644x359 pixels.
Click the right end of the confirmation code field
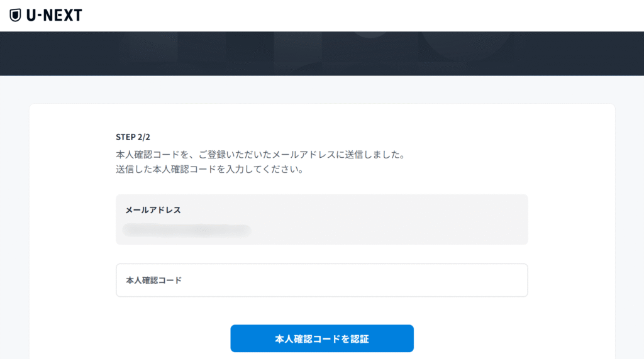click(509, 280)
